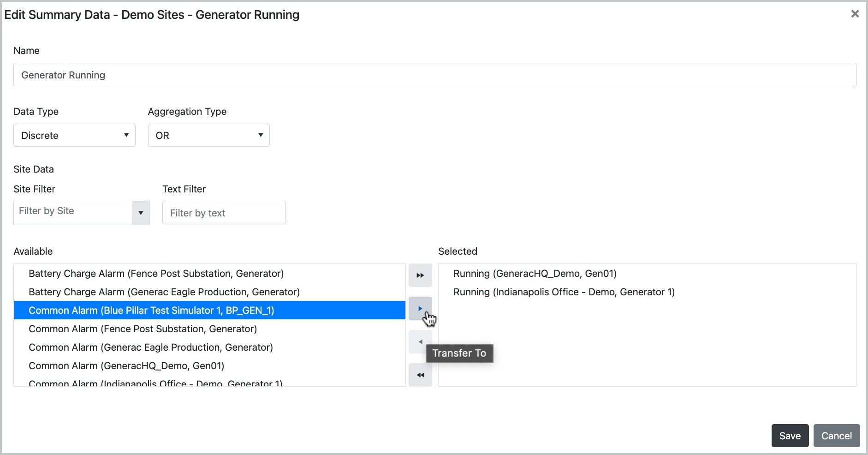Close the Edit Summary Data dialog
Screen dimensions: 868x455
[x=855, y=14]
